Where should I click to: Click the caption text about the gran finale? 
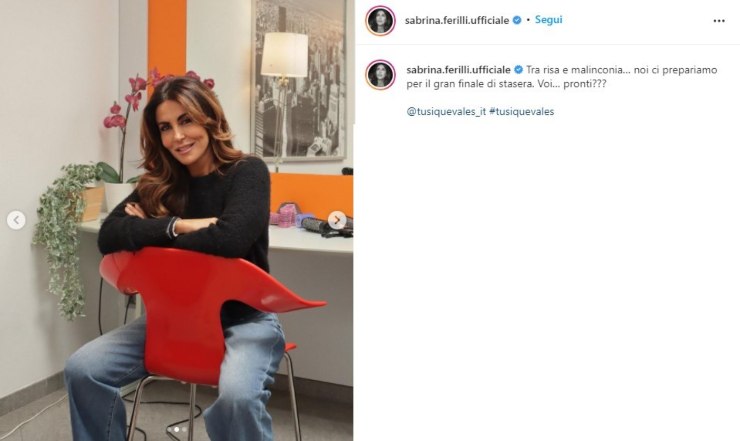coord(562,77)
